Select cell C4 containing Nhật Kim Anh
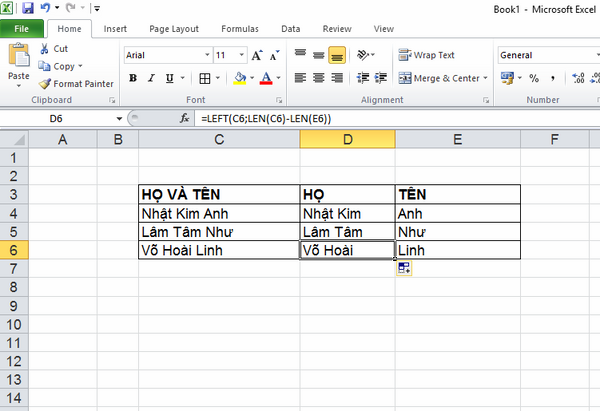Viewport: 600px width, 411px height. point(219,213)
